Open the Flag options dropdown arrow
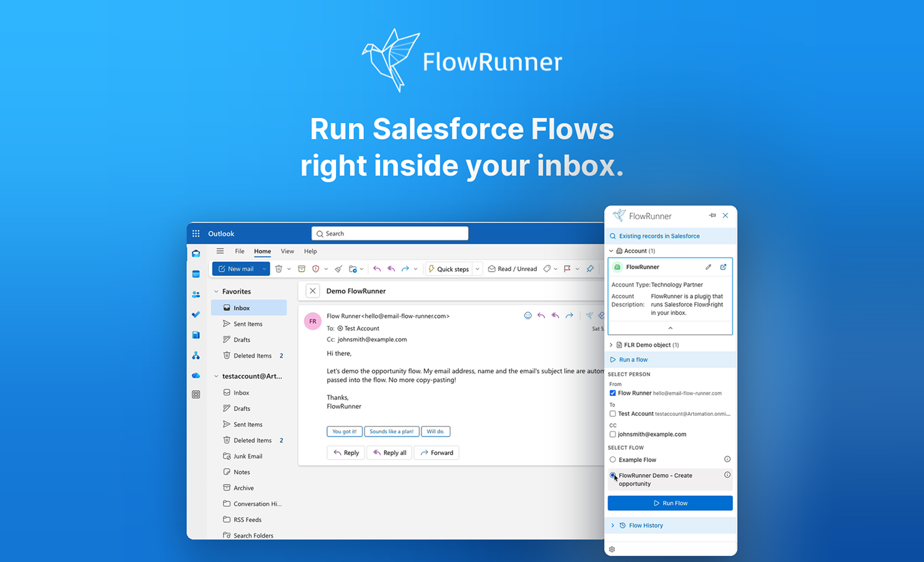 (577, 269)
